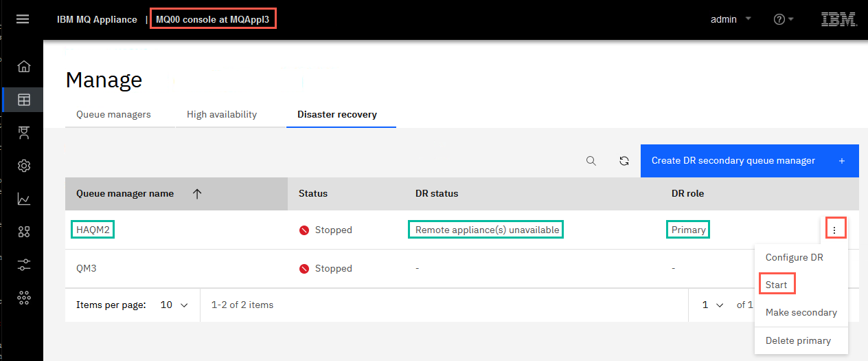The height and width of the screenshot is (361, 868).
Task: Choose Make secondary from the context menu
Action: [x=801, y=312]
